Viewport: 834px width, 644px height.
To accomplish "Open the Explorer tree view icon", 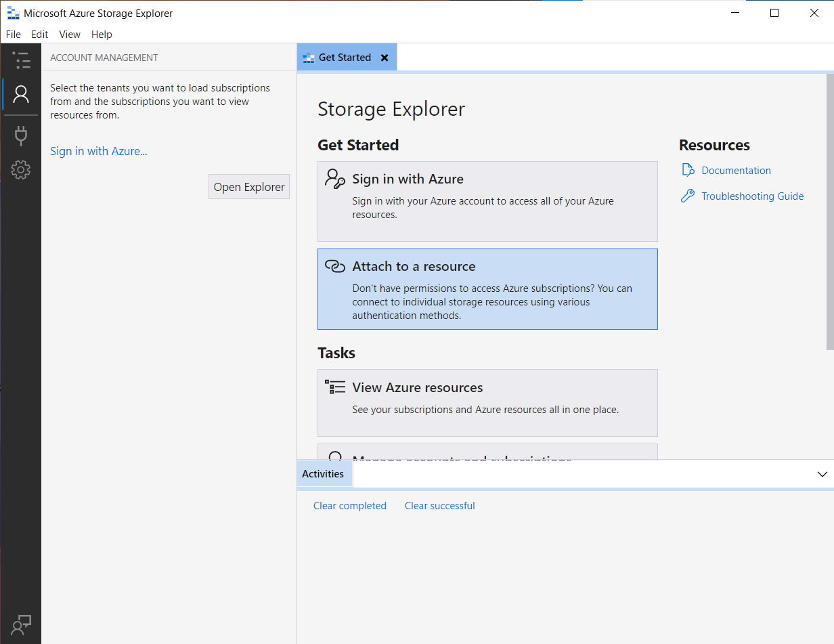I will coord(21,60).
